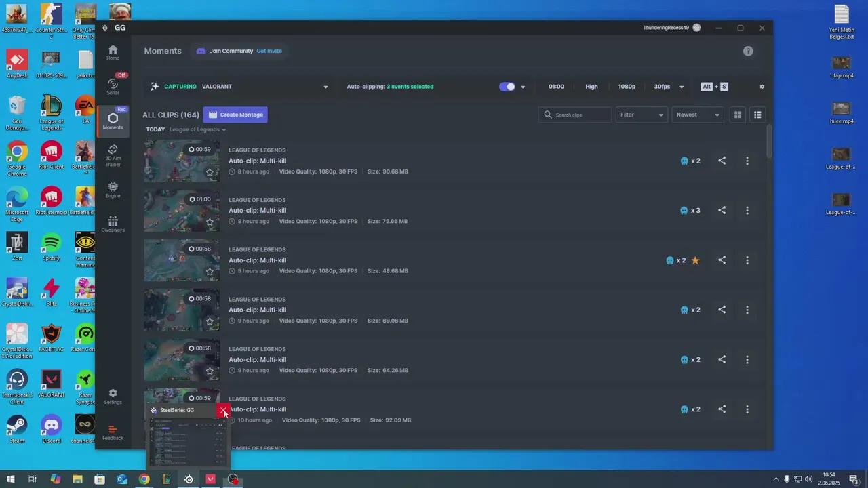Viewport: 868px width, 488px height.
Task: Switch to Valorant in the taskbar
Action: click(210, 479)
